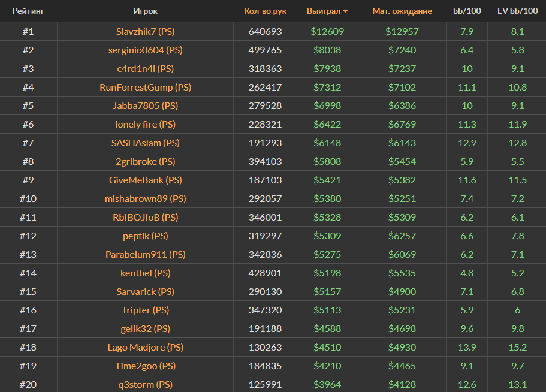Screen dimensions: 546x392
Task: Open GiveMeBank (PS) profile link
Action: pyautogui.click(x=146, y=180)
